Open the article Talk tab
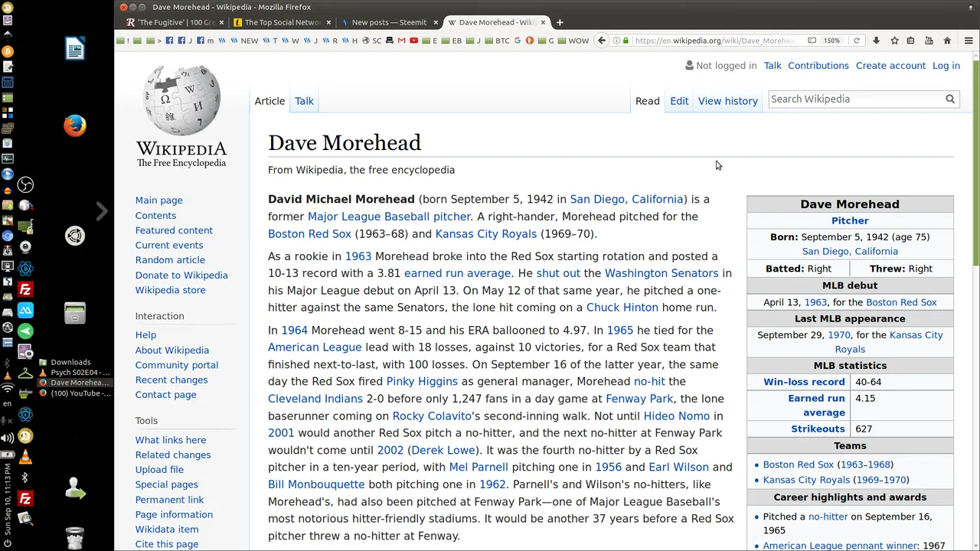980x551 pixels. pyautogui.click(x=304, y=101)
